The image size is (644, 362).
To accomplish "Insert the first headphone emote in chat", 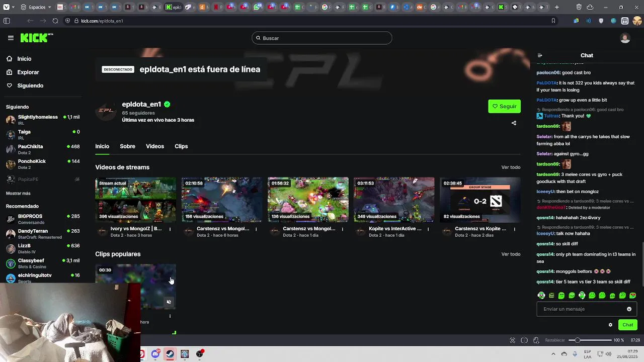I will tap(541, 296).
